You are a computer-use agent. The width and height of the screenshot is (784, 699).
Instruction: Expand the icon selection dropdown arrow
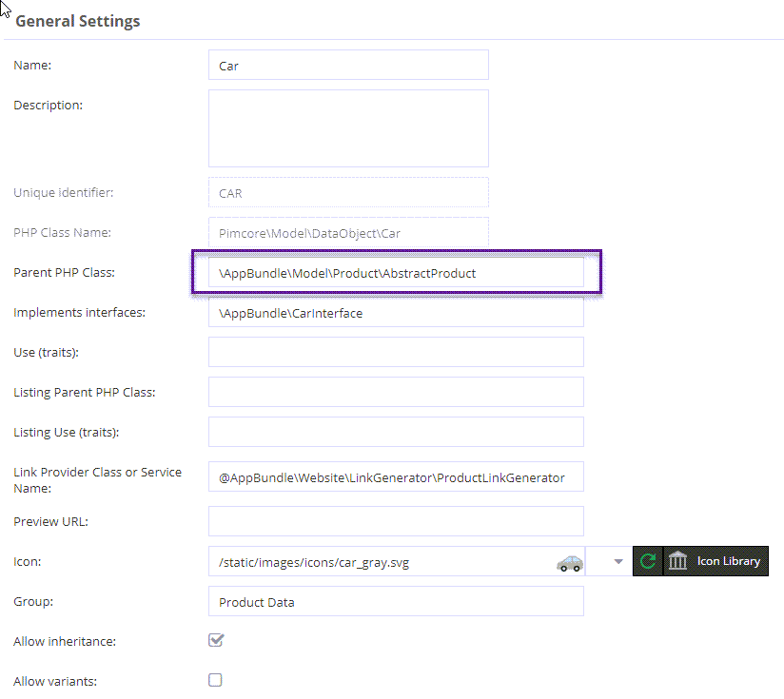pyautogui.click(x=618, y=561)
